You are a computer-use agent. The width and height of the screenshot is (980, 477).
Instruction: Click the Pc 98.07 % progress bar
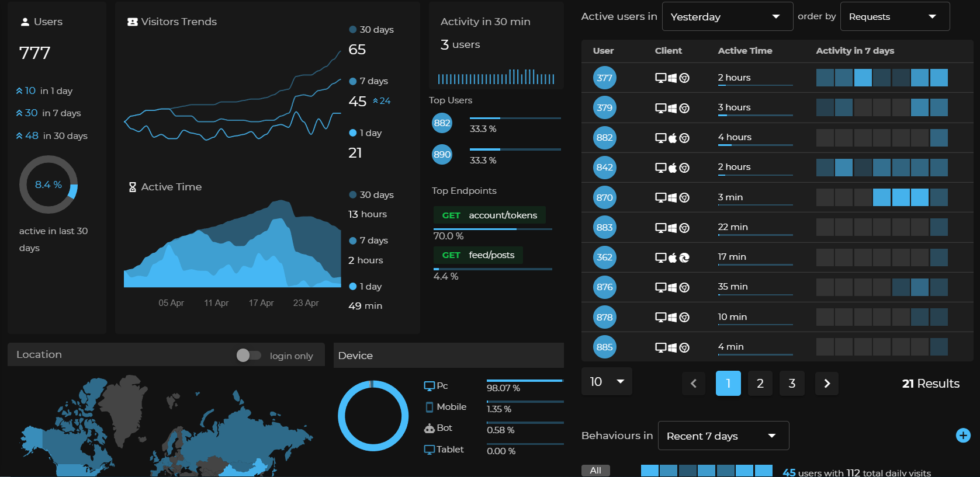click(525, 381)
